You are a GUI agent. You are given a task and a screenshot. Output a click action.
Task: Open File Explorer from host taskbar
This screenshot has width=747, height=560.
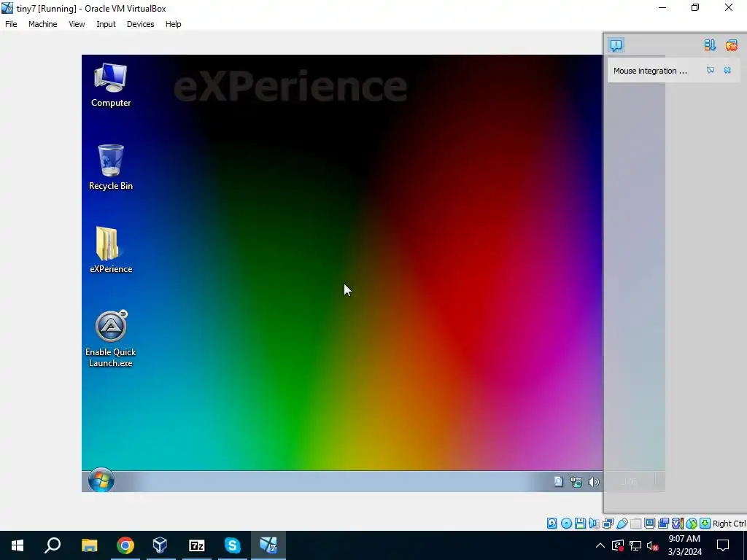pyautogui.click(x=89, y=545)
